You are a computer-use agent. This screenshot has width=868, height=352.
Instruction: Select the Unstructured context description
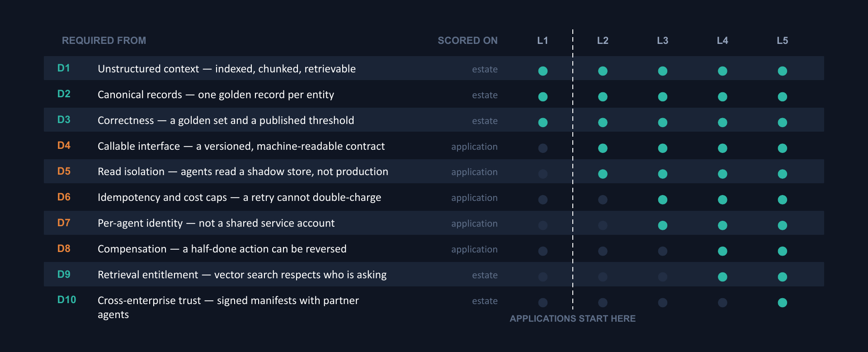[226, 69]
